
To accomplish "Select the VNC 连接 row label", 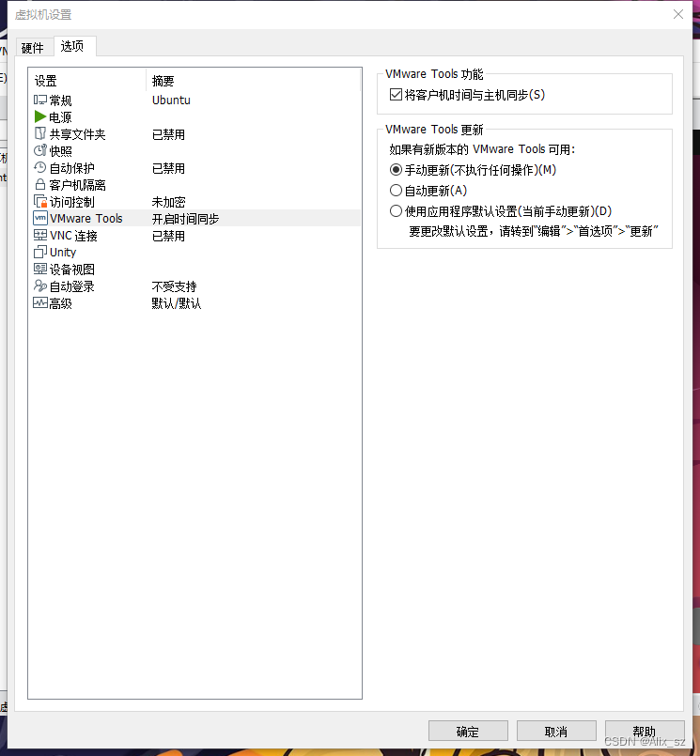I will (x=73, y=236).
